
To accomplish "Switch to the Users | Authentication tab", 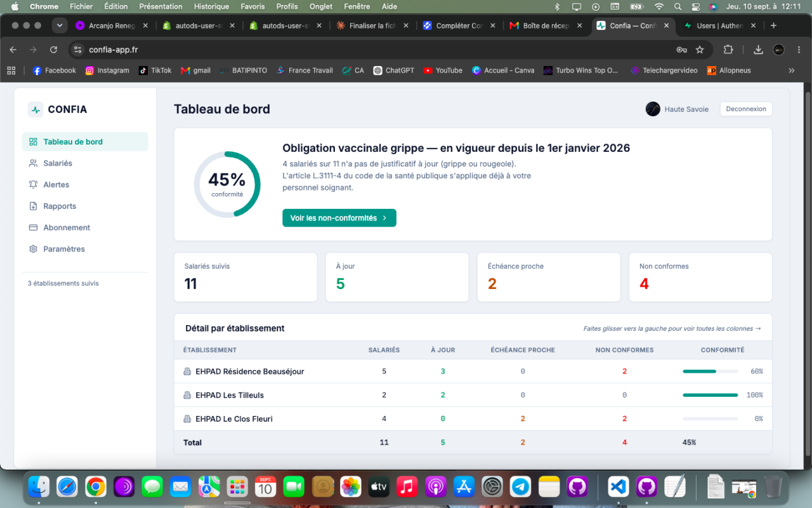I will (719, 25).
